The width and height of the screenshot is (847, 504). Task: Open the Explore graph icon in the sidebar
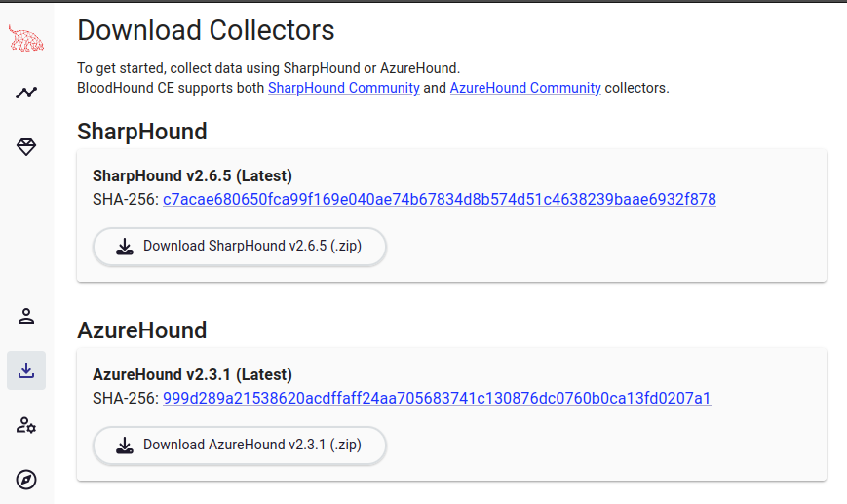[x=26, y=93]
